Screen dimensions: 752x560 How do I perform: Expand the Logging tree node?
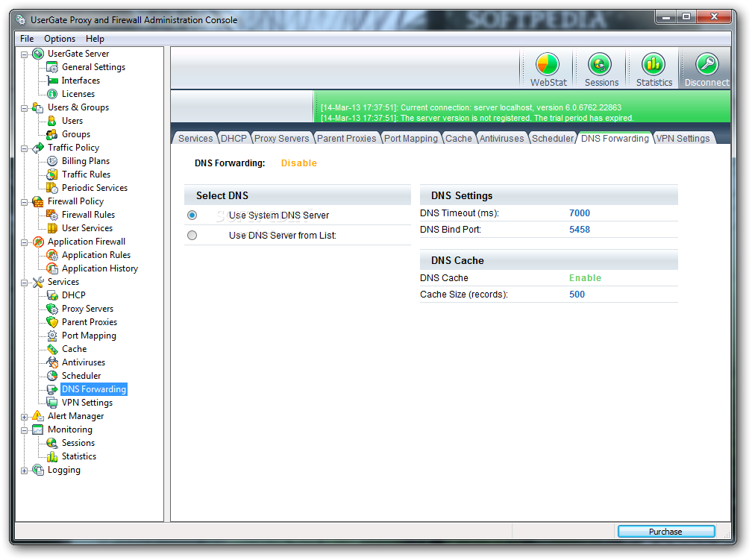(x=24, y=471)
